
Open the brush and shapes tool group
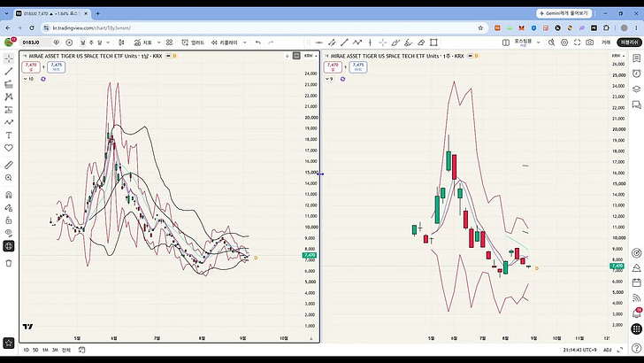pos(9,122)
